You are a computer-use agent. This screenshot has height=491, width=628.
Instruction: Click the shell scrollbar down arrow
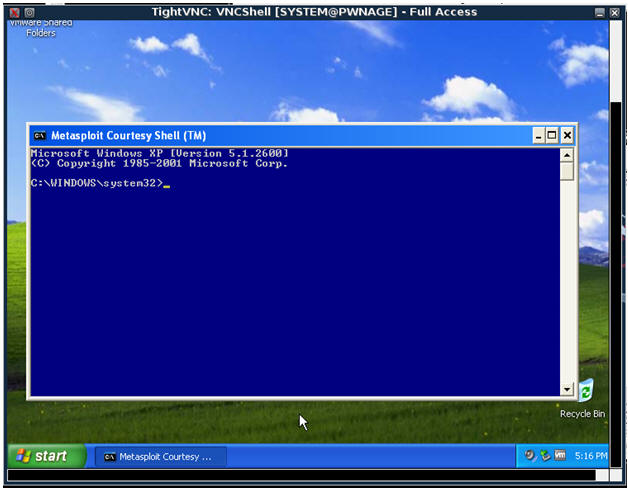[567, 388]
